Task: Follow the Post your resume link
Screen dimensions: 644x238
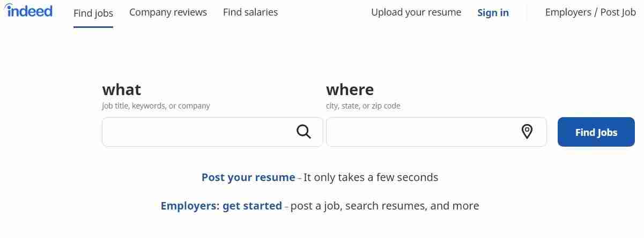Action: tap(248, 177)
